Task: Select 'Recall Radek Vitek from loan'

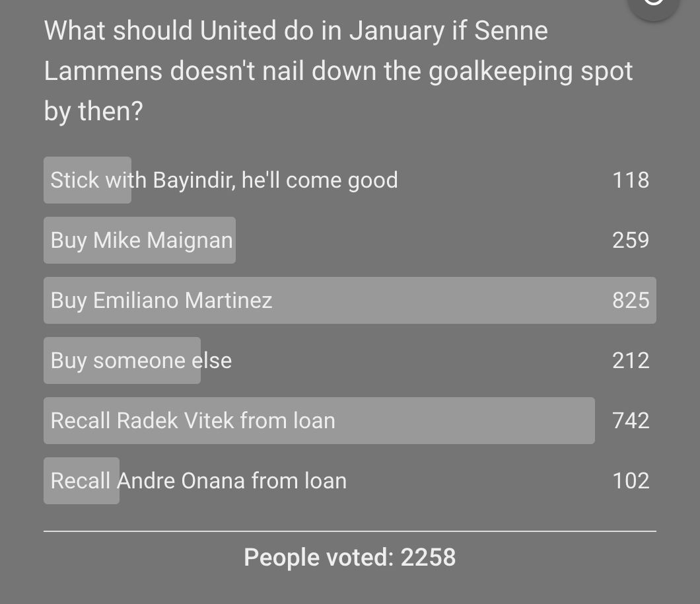Action: point(193,420)
